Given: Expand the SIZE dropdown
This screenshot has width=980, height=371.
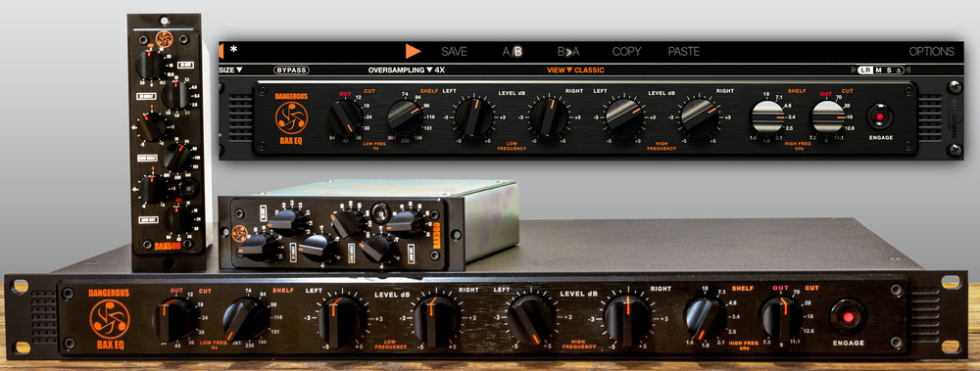Looking at the screenshot, I should (x=230, y=70).
